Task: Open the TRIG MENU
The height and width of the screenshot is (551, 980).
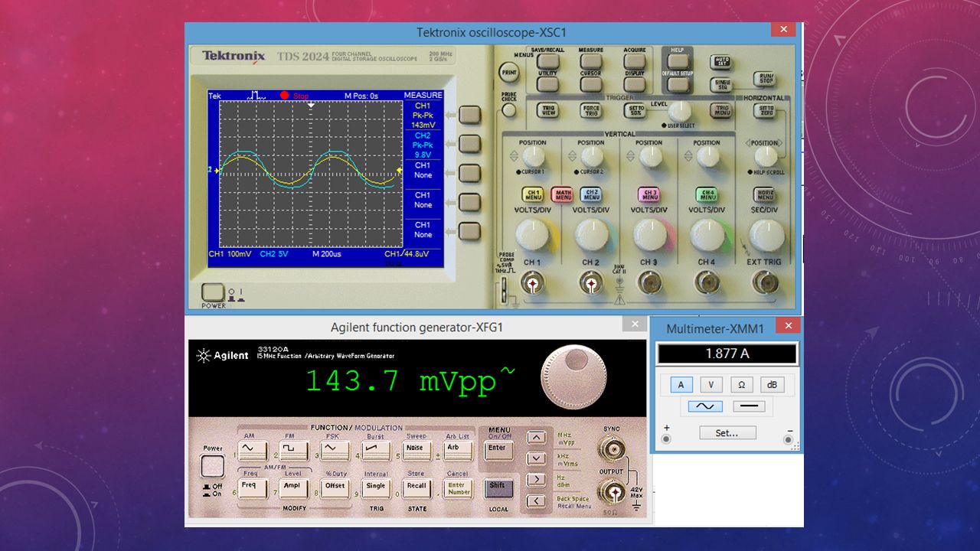Action: (x=720, y=110)
